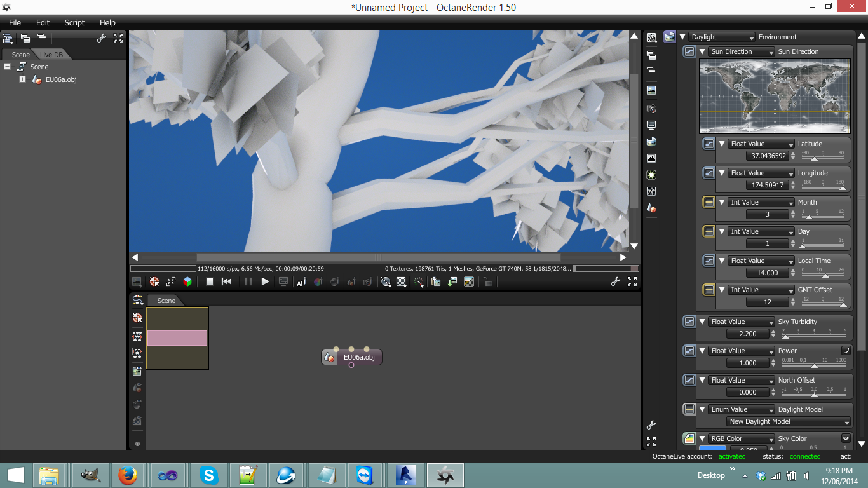Toggle the Power logarithmic curve button
Viewport: 868px width, 488px height.
point(846,351)
